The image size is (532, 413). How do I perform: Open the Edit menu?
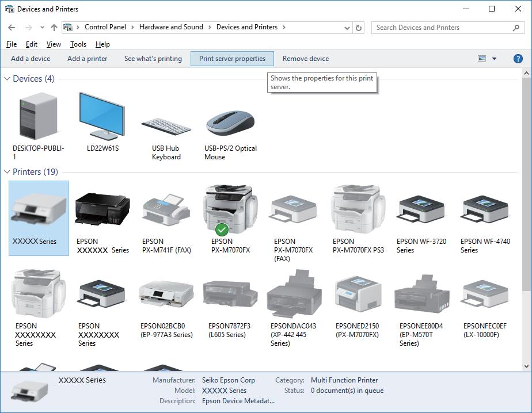[x=32, y=44]
